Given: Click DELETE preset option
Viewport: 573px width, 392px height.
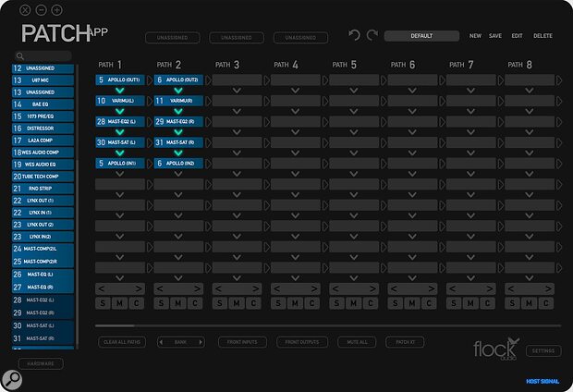Looking at the screenshot, I should [543, 36].
